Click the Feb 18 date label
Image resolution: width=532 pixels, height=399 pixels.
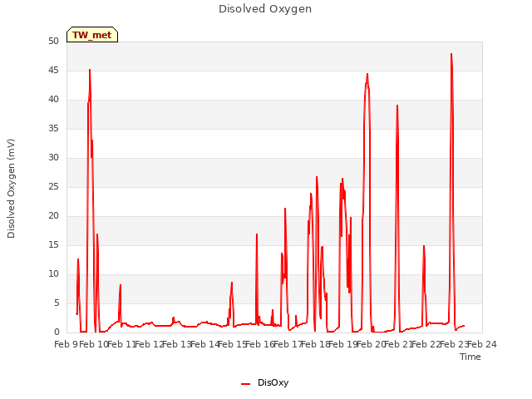(316, 345)
